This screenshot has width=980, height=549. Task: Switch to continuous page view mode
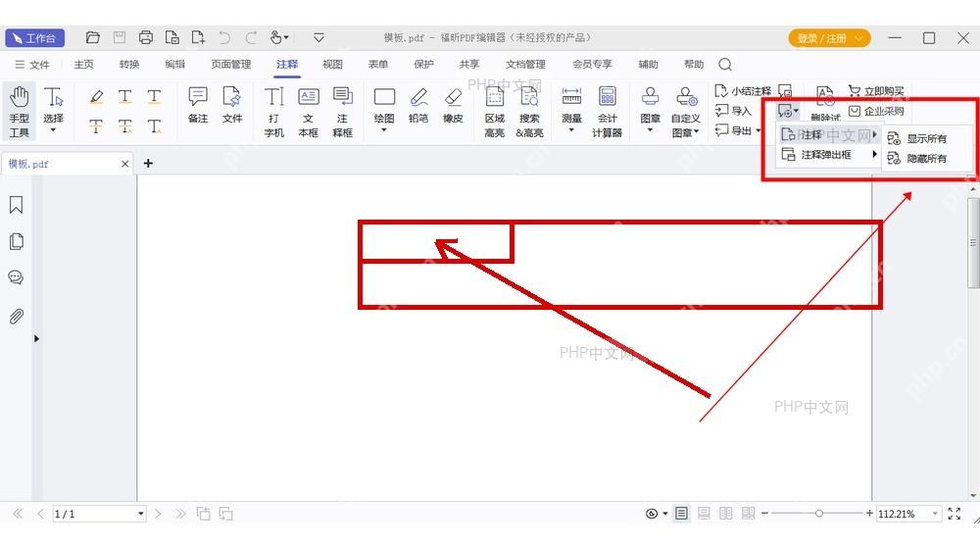click(x=704, y=514)
